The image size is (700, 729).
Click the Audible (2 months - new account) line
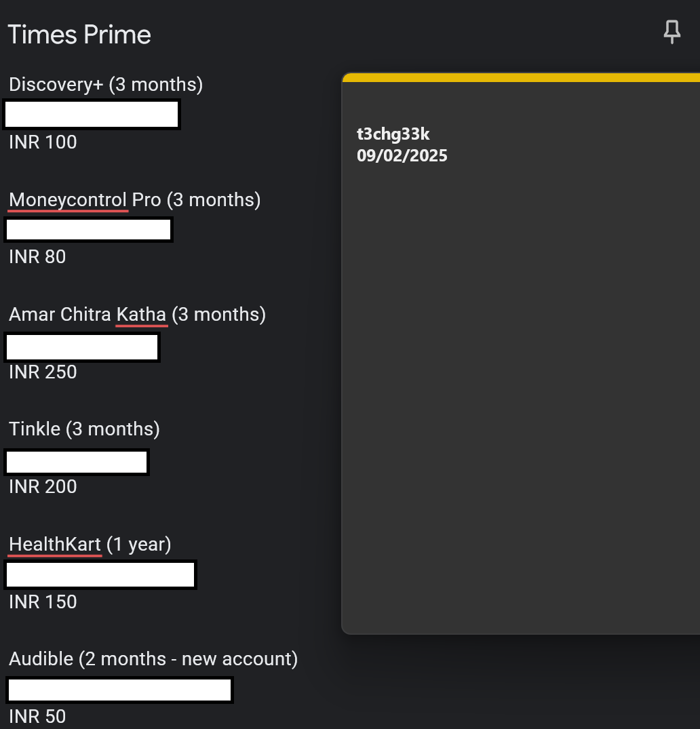[x=153, y=659]
